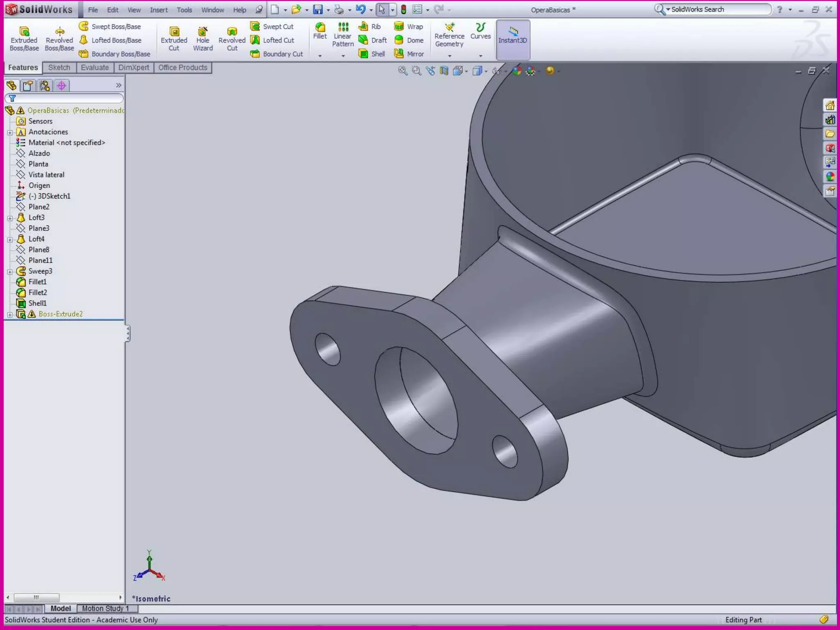Click the Zoom to Fit icon
The width and height of the screenshot is (840, 630).
[x=403, y=71]
